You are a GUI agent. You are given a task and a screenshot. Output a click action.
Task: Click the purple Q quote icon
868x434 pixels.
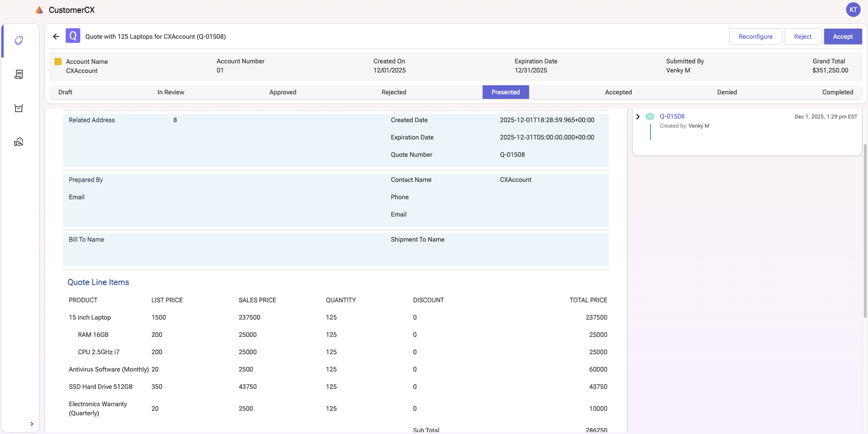73,36
